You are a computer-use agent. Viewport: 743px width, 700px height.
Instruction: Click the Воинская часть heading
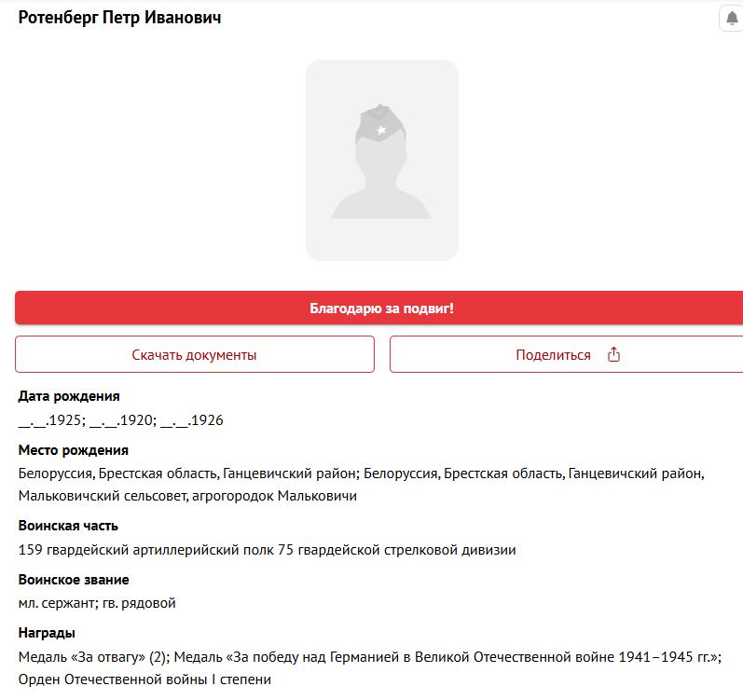(68, 526)
